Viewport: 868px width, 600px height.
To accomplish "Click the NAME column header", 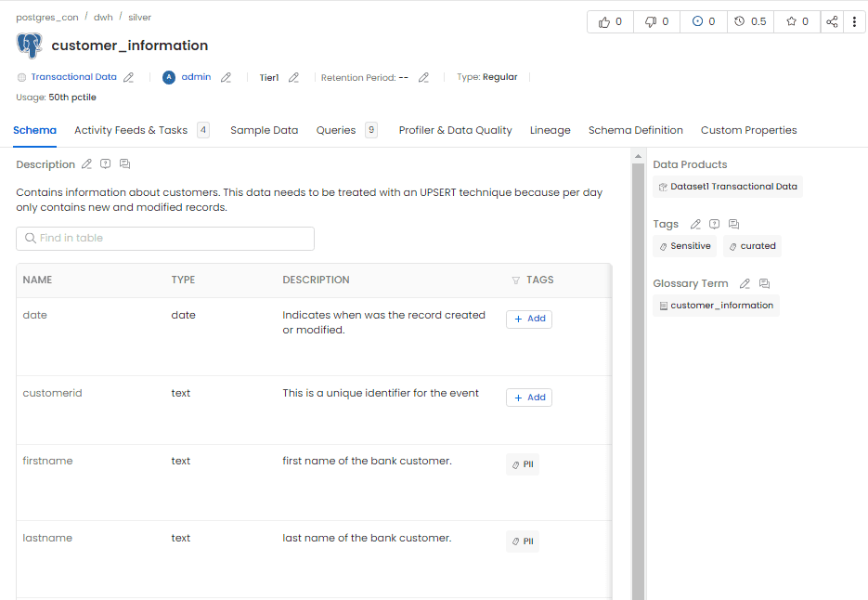I will pos(37,280).
